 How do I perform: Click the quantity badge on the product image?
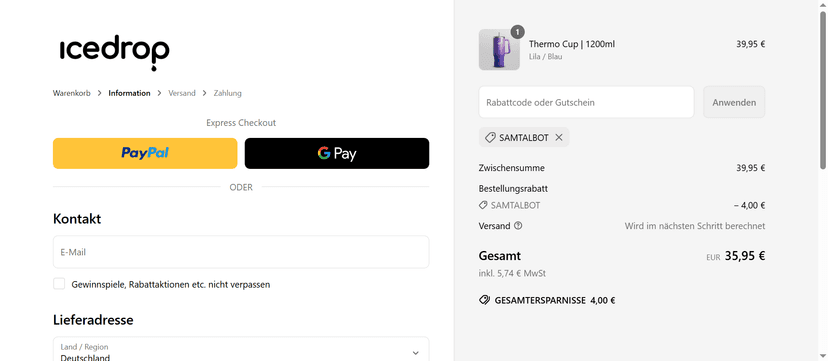click(518, 32)
